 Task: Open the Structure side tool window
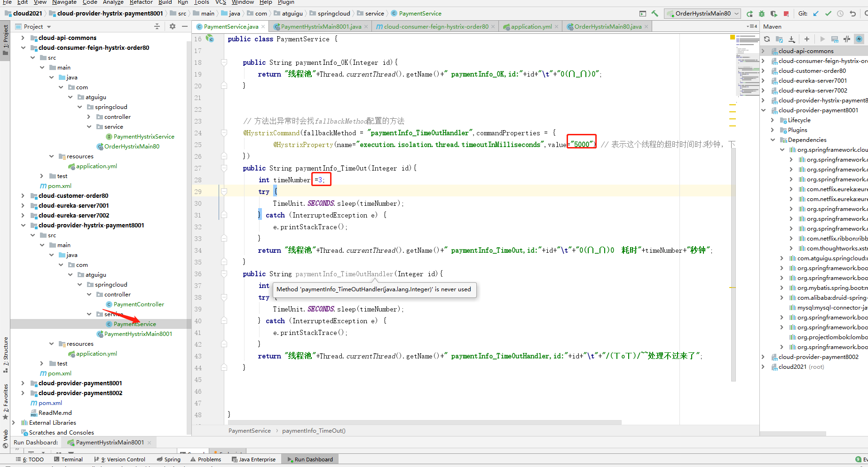point(6,355)
